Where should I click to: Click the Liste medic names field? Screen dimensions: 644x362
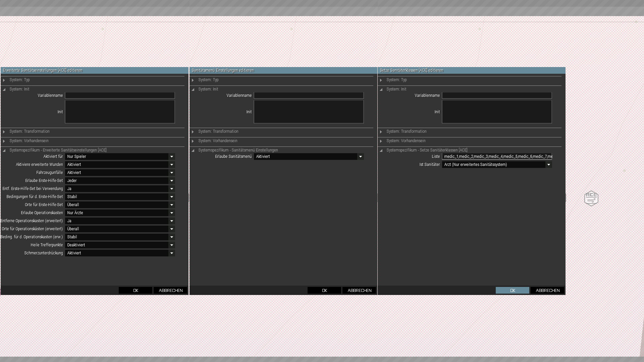coord(497,157)
